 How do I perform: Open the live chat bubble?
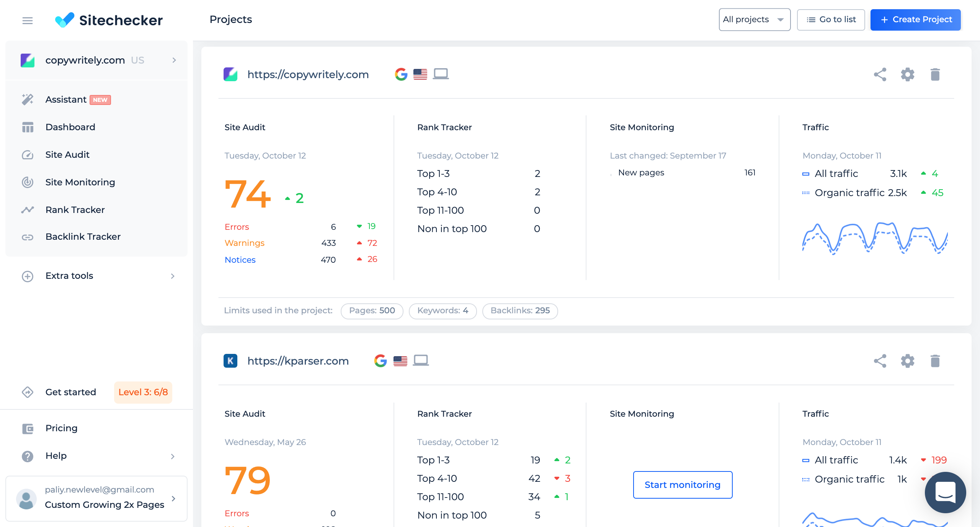pos(945,493)
